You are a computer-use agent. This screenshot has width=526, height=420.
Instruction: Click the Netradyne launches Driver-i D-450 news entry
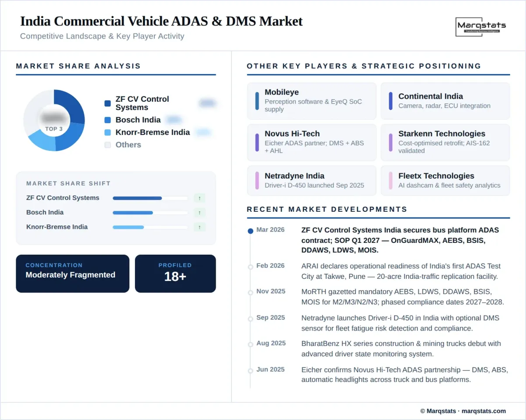(400, 323)
